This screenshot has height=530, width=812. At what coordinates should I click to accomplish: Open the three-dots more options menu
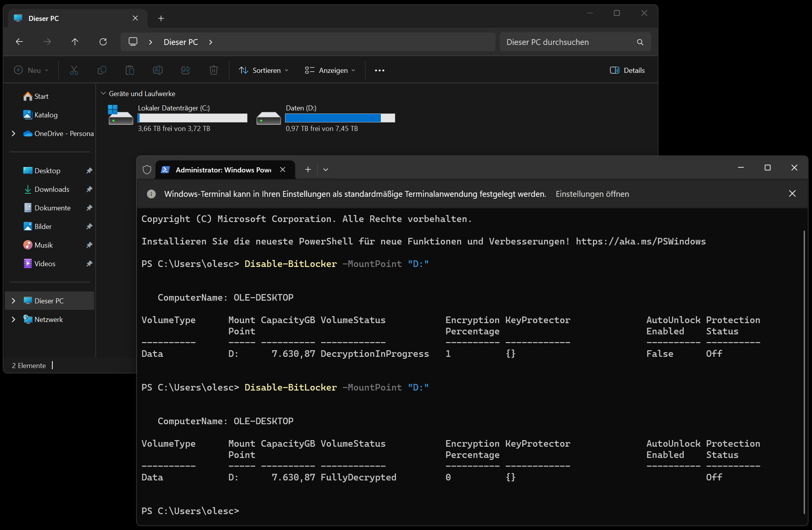tap(379, 71)
